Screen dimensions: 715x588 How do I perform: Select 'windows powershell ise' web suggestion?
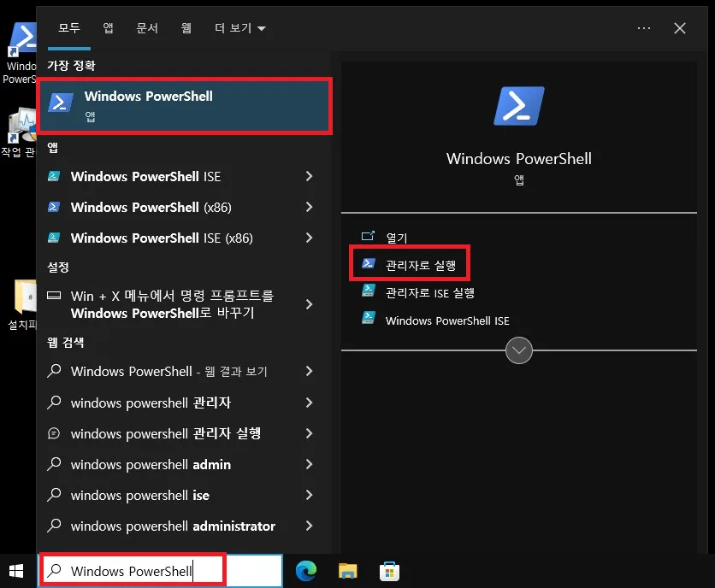pyautogui.click(x=140, y=495)
